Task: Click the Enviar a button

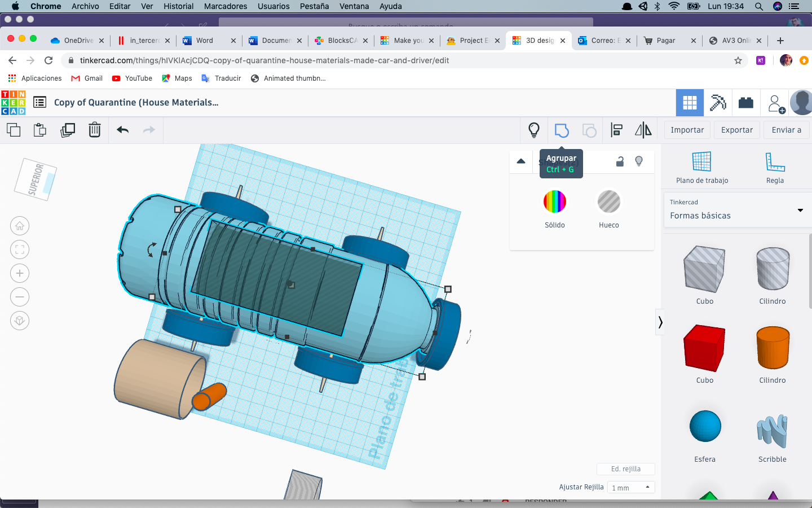Action: point(787,130)
